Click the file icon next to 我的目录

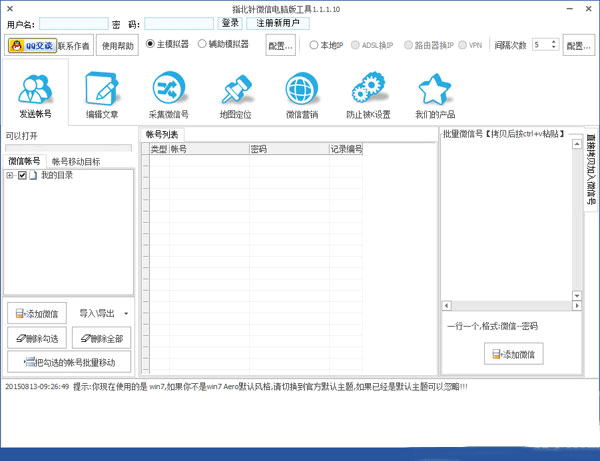point(33,175)
